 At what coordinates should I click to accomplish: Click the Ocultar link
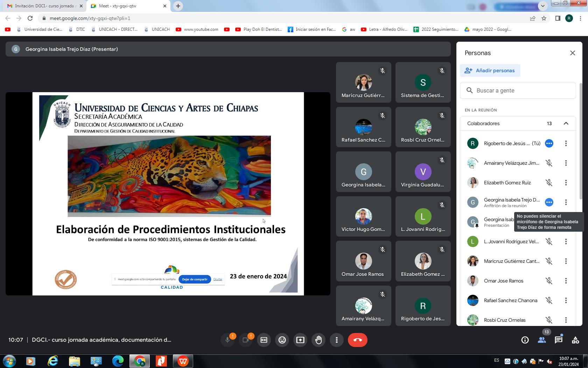218,279
